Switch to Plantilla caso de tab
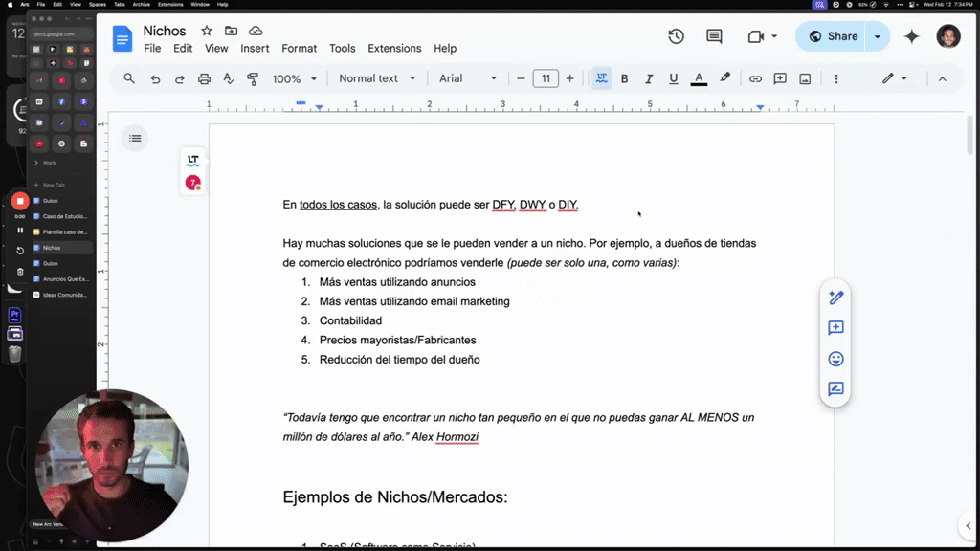Screen dimensions: 980x551 tap(62, 231)
